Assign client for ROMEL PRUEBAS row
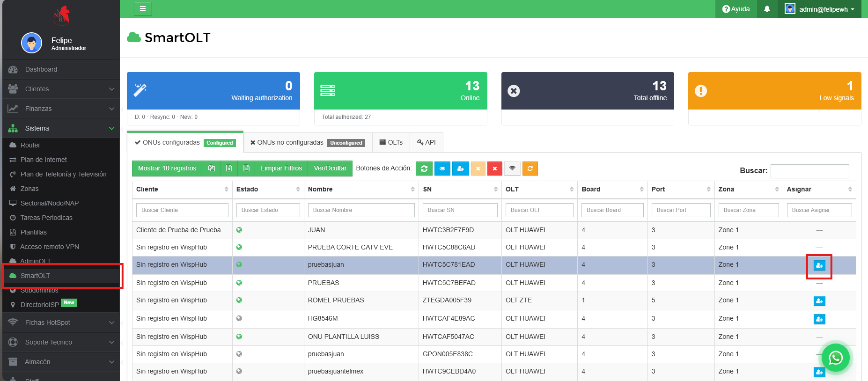Image resolution: width=868 pixels, height=381 pixels. coord(819,301)
